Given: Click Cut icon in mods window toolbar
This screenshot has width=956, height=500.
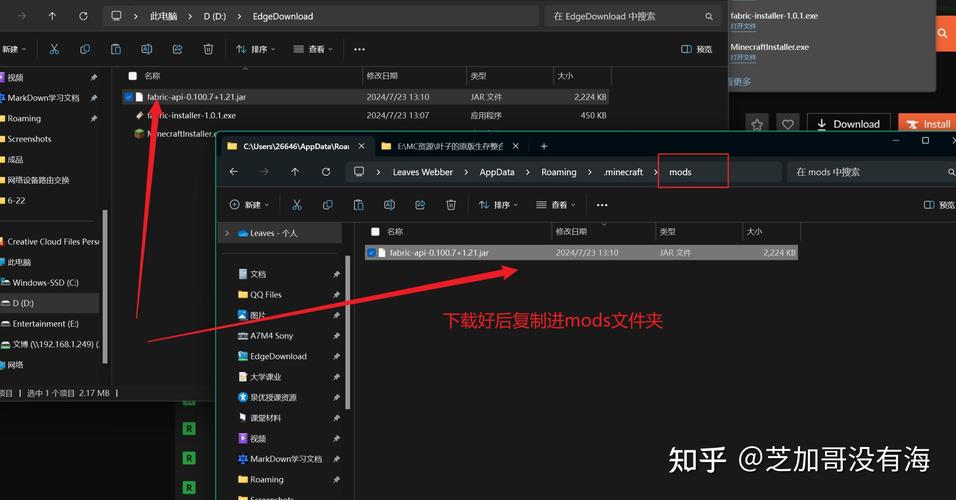Looking at the screenshot, I should click(297, 205).
